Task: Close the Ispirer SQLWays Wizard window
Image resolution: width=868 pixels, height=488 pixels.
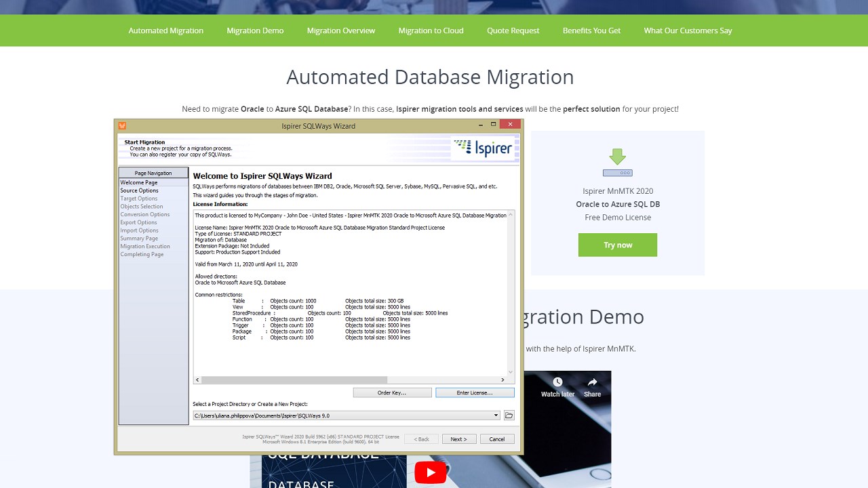Action: click(511, 125)
